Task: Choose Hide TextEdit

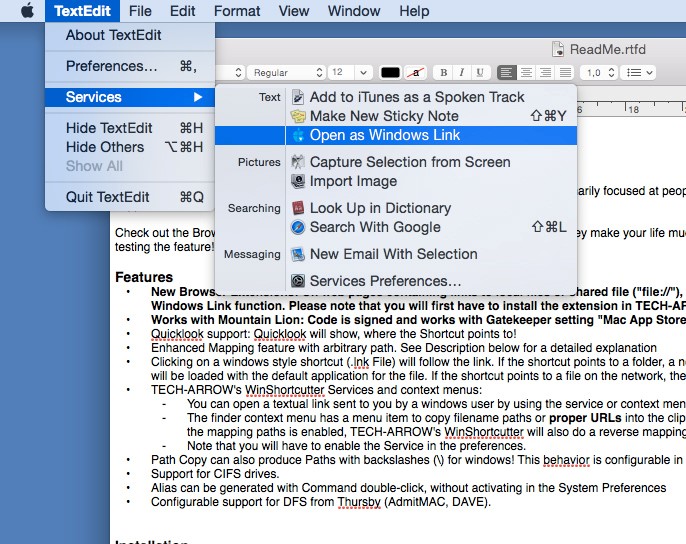Action: coord(130,128)
